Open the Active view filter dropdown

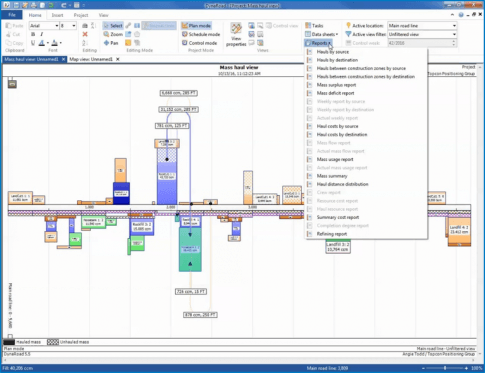click(422, 34)
